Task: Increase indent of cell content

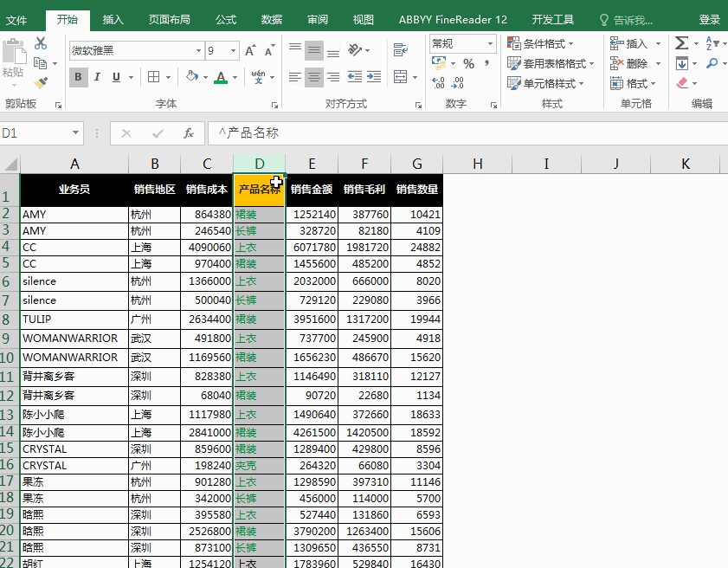Action: click(x=374, y=77)
